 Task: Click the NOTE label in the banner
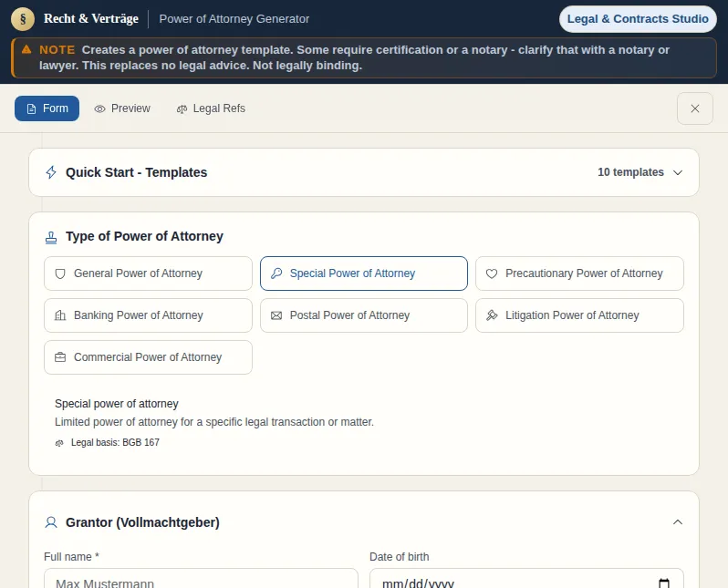pyautogui.click(x=57, y=49)
